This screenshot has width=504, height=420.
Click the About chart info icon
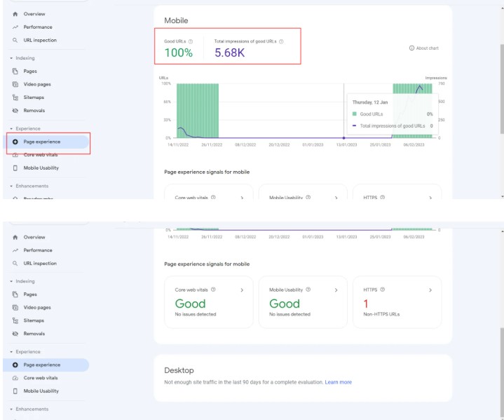coord(411,48)
